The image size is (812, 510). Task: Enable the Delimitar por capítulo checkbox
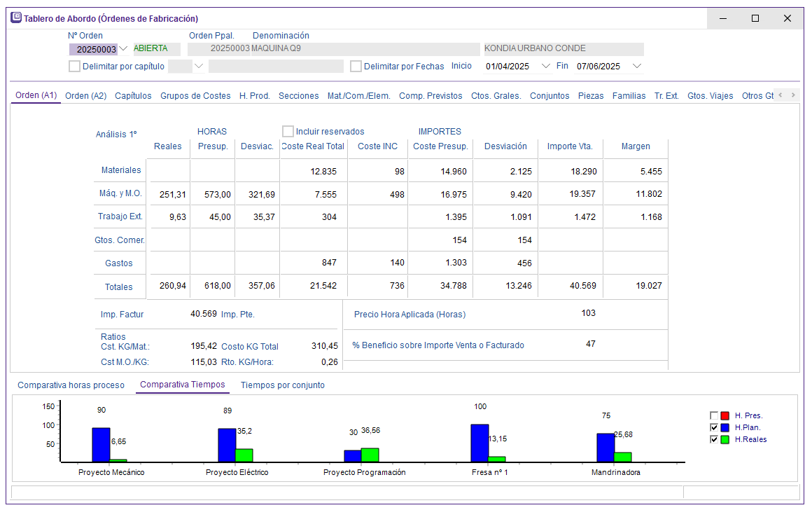75,67
